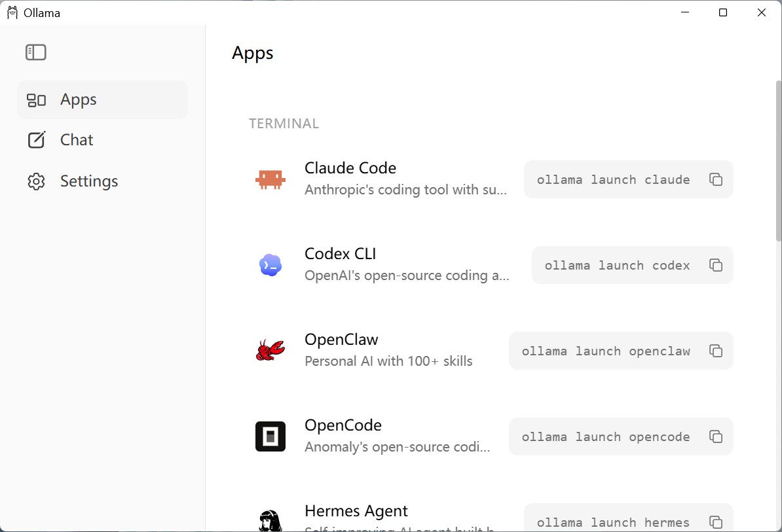Click the Claude Code pixel-creature icon

[270, 179]
